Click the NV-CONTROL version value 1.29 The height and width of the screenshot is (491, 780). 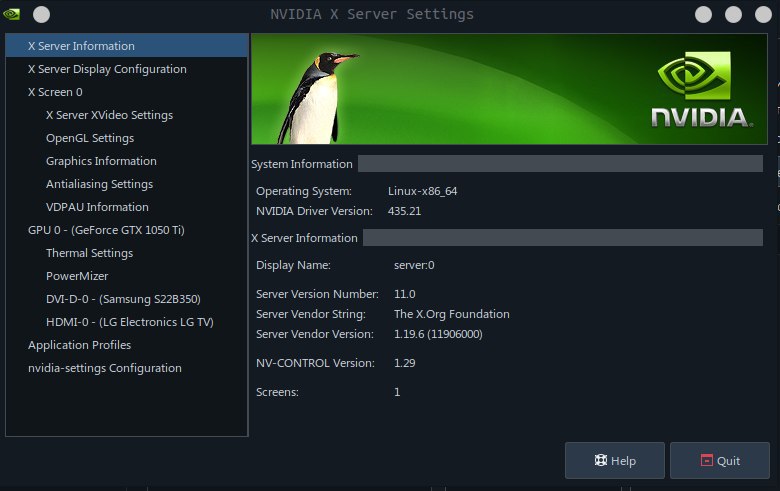coord(404,363)
